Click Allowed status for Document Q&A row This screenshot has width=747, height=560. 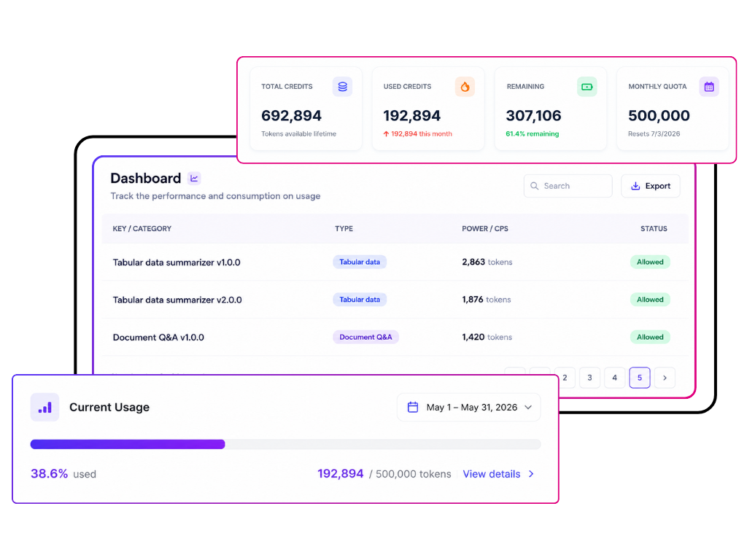(650, 337)
